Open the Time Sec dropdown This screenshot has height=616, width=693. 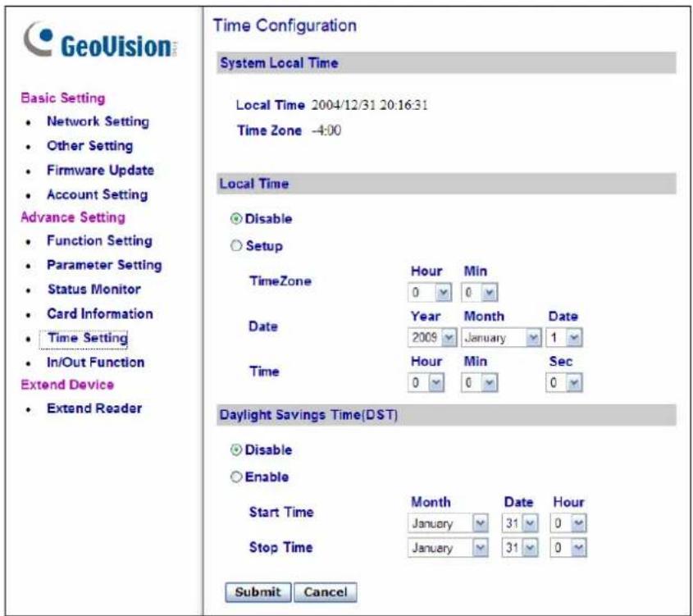(564, 383)
